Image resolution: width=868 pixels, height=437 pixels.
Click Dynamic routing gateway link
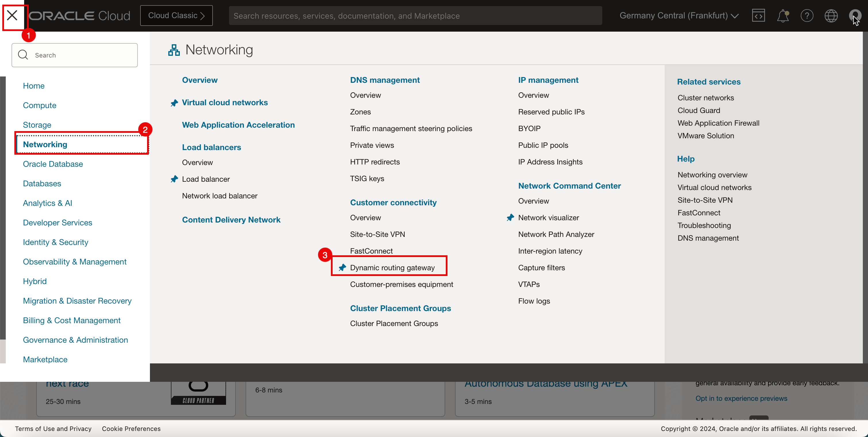(393, 268)
